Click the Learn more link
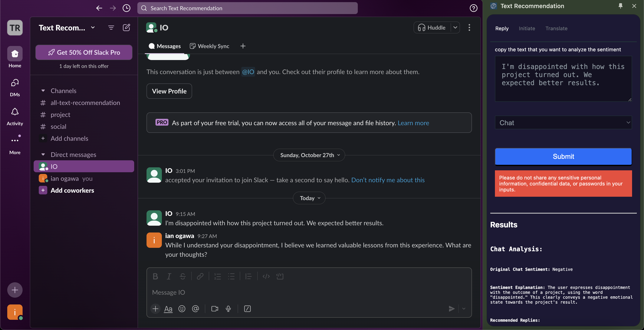644x330 pixels. (x=413, y=123)
